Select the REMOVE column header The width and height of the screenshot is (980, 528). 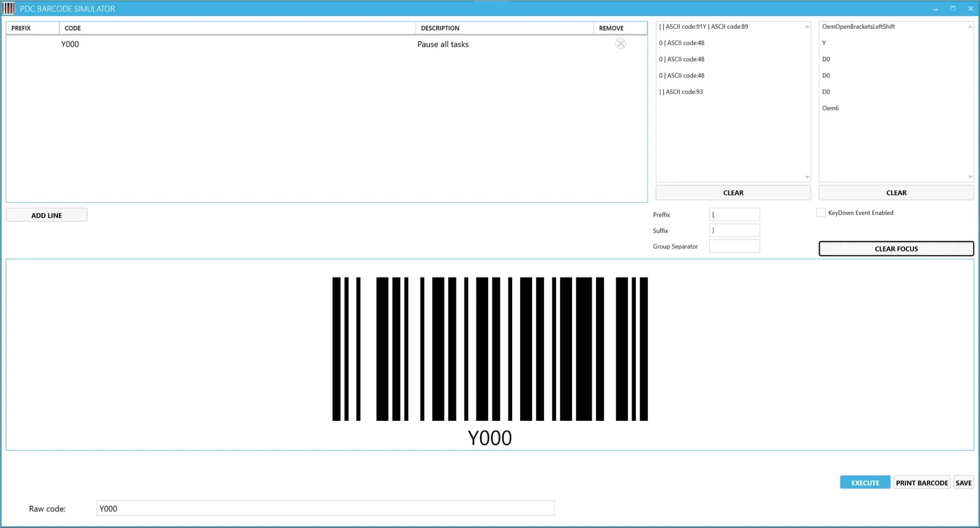[620, 28]
